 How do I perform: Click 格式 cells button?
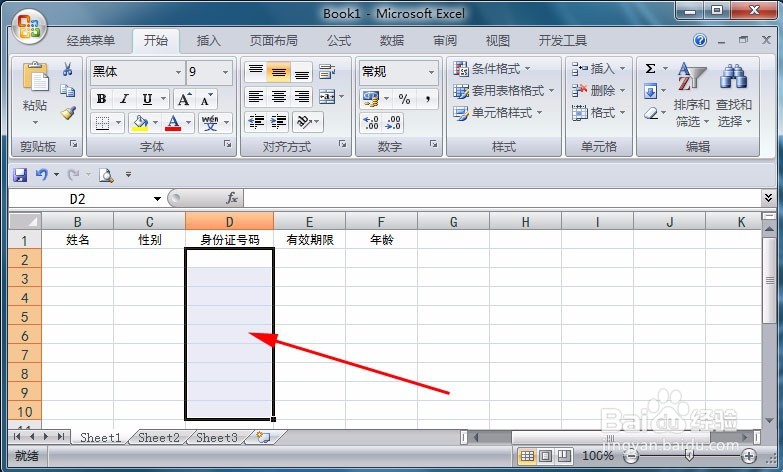[x=598, y=113]
